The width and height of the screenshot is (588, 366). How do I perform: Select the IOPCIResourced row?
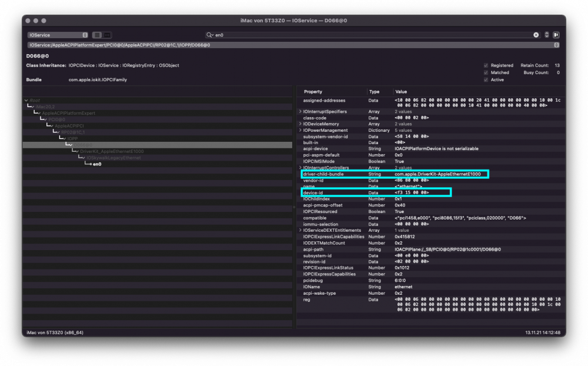point(431,211)
